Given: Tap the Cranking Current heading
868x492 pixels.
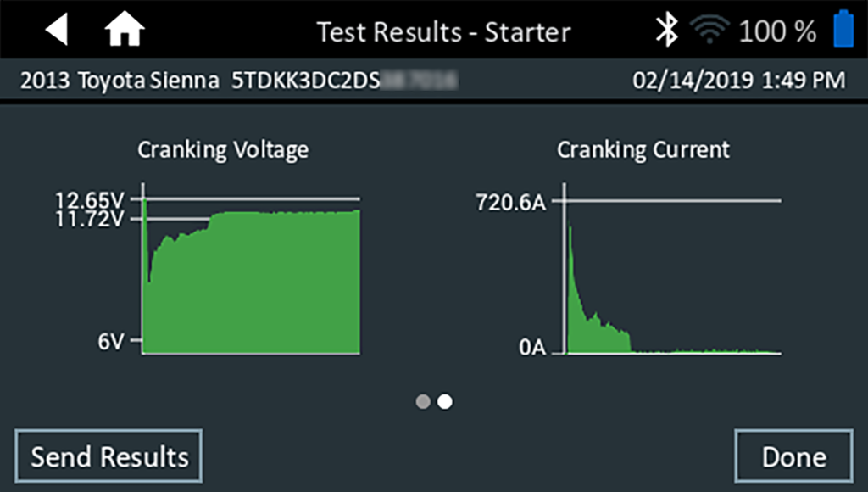Looking at the screenshot, I should (x=643, y=151).
